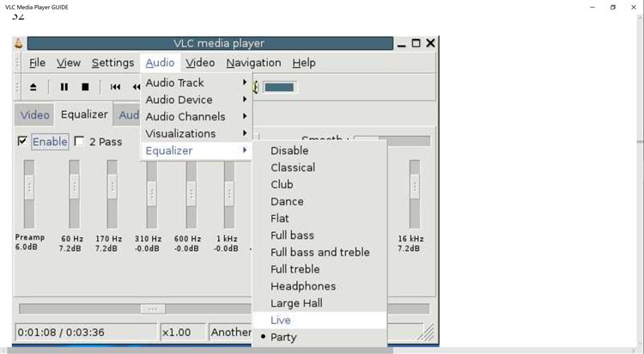The width and height of the screenshot is (644, 354).
Task: Switch to the Equalizer tab
Action: [84, 114]
